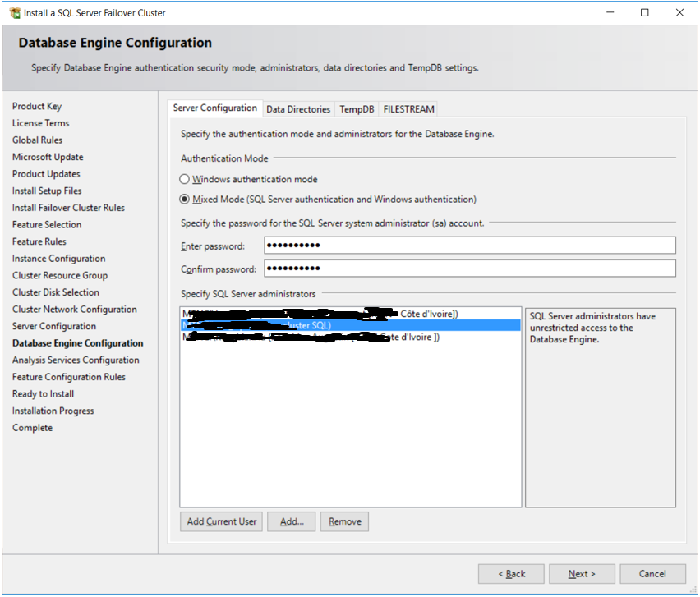Click Ready to Install step
Image resolution: width=700 pixels, height=597 pixels.
click(x=43, y=395)
